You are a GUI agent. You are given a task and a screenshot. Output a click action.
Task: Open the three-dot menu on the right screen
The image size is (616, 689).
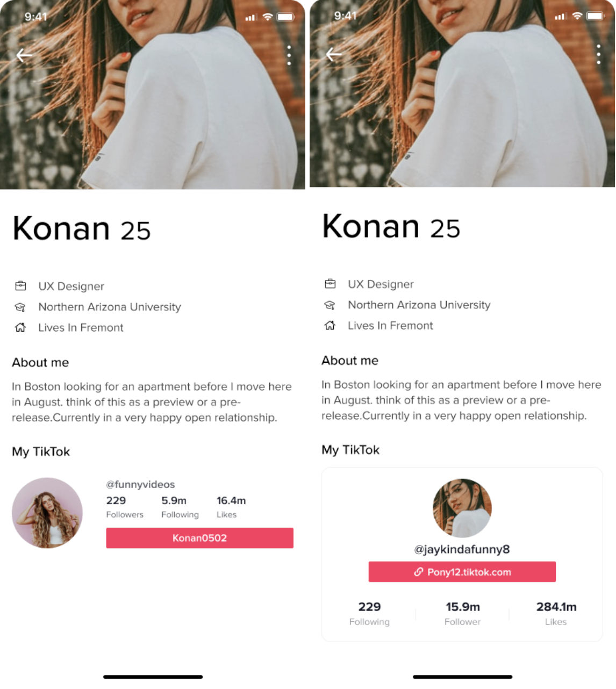pyautogui.click(x=599, y=54)
